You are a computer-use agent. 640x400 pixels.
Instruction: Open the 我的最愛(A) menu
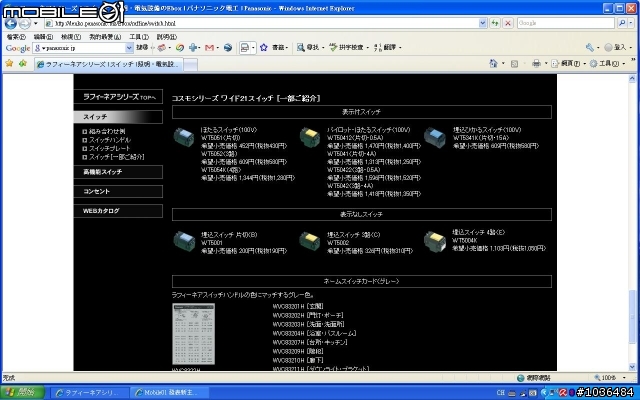[105, 37]
